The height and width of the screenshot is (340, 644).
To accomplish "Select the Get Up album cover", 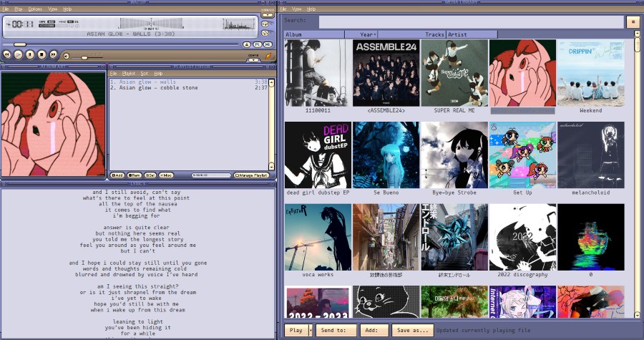I will click(522, 155).
